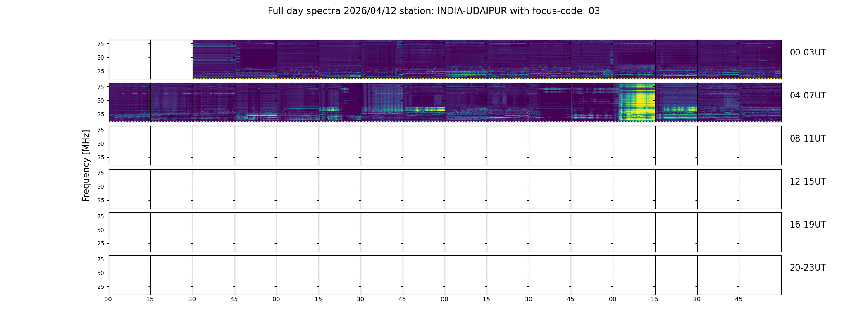
Task: Click the plot title "Full day spectra 2026/04/12 station: INDIA-UDAIPUR with focus-code: 03"
Action: 434,11
